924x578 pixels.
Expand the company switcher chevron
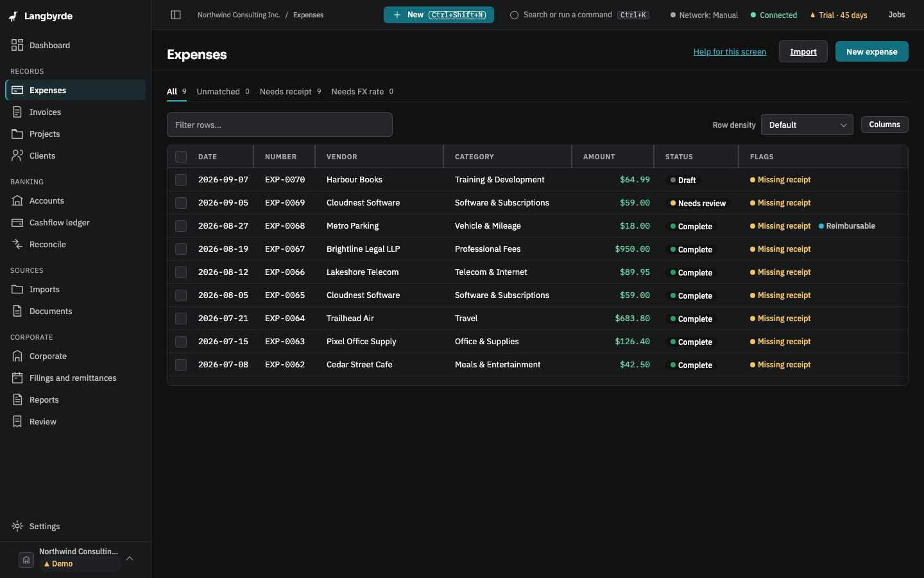(x=130, y=559)
